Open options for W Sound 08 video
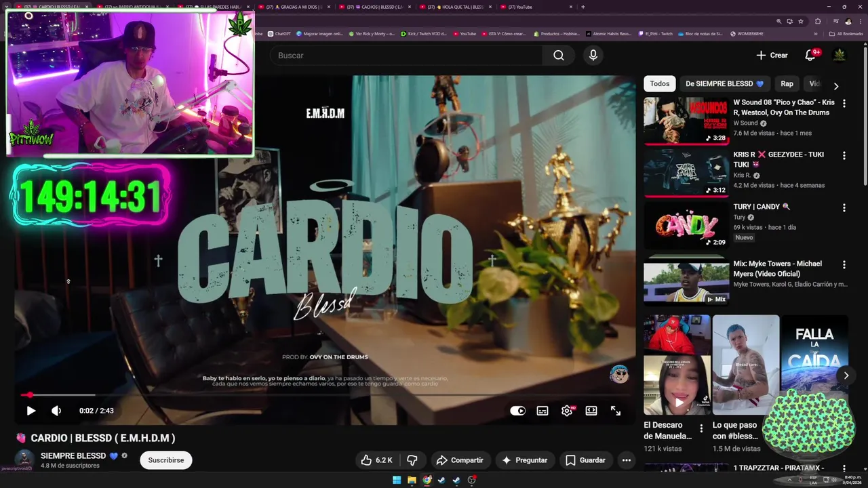Screen dimensions: 868x488 click(x=844, y=104)
